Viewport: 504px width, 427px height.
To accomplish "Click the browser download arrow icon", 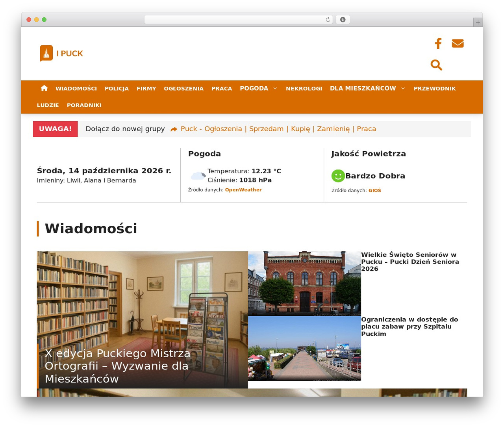I will [x=343, y=20].
